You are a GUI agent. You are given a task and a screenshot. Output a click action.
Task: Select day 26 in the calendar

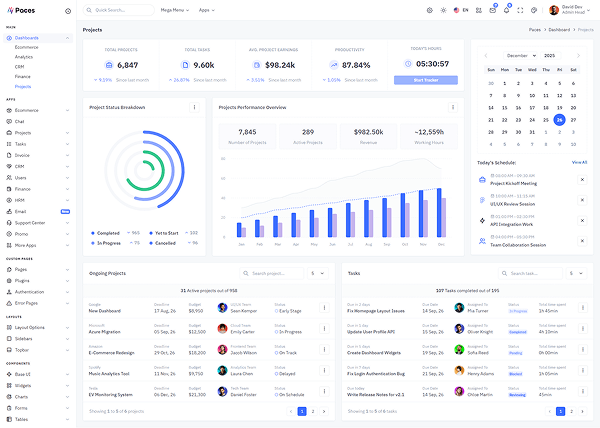pyautogui.click(x=559, y=119)
